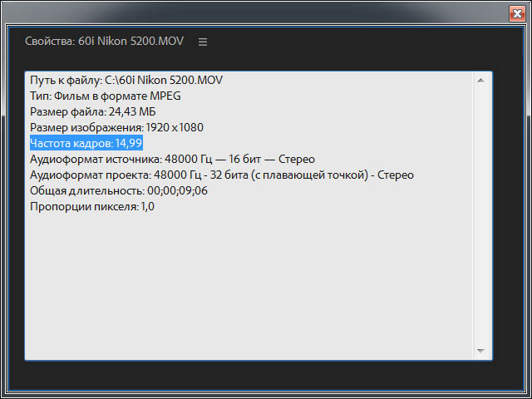Click the scrollbar down arrow
Screen dimensions: 532x399
(480, 351)
